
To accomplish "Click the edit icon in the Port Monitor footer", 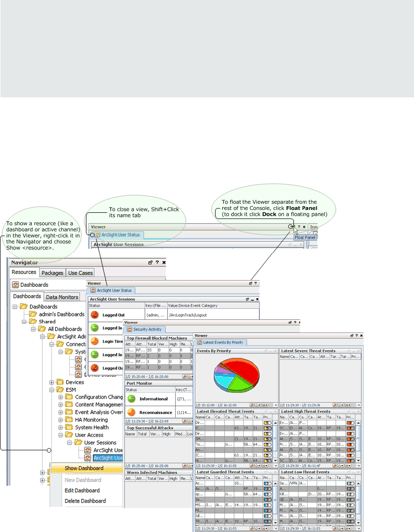I will 185,421.
